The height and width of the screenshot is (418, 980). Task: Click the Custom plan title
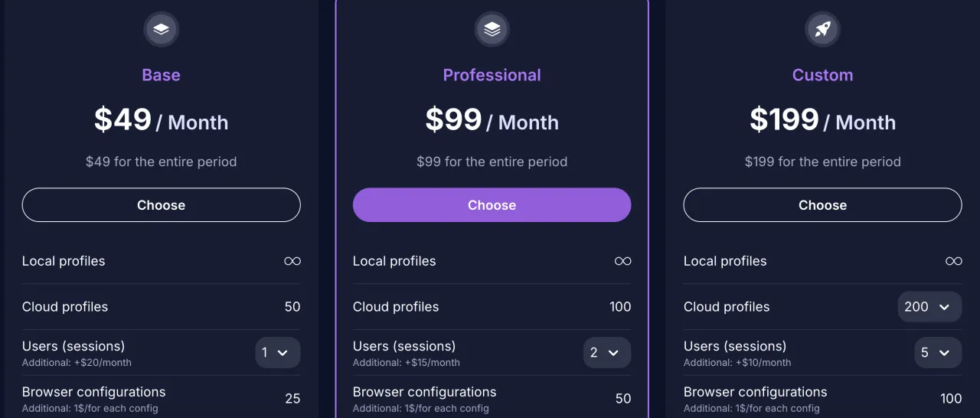tap(822, 75)
